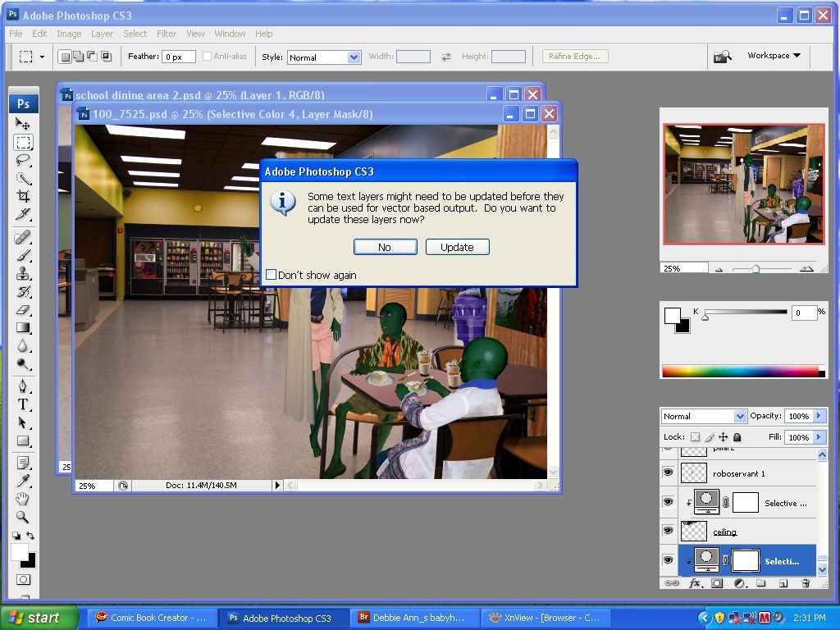
Task: Select the Hand tool
Action: pyautogui.click(x=23, y=499)
